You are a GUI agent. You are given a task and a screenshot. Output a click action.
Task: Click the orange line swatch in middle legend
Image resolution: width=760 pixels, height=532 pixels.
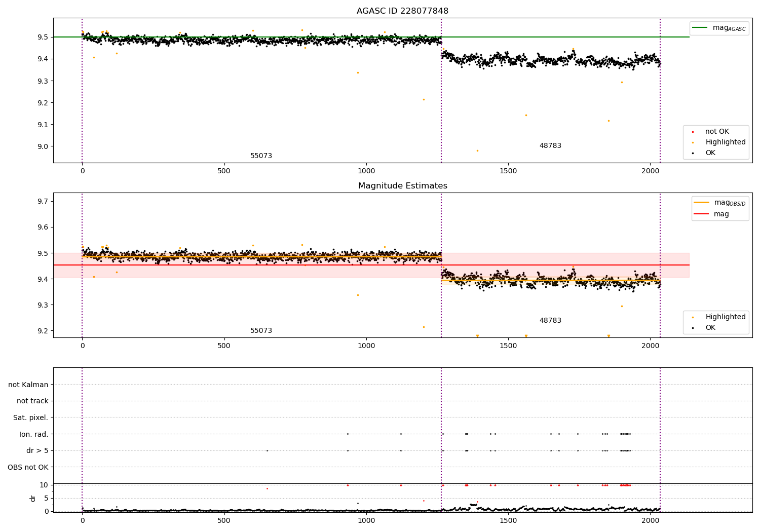click(701, 203)
